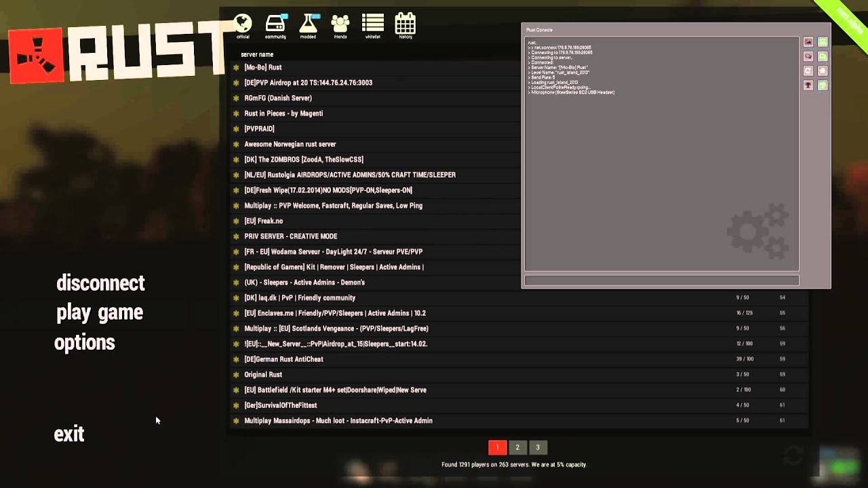
Task: Show the friends servers tab
Action: click(x=340, y=26)
